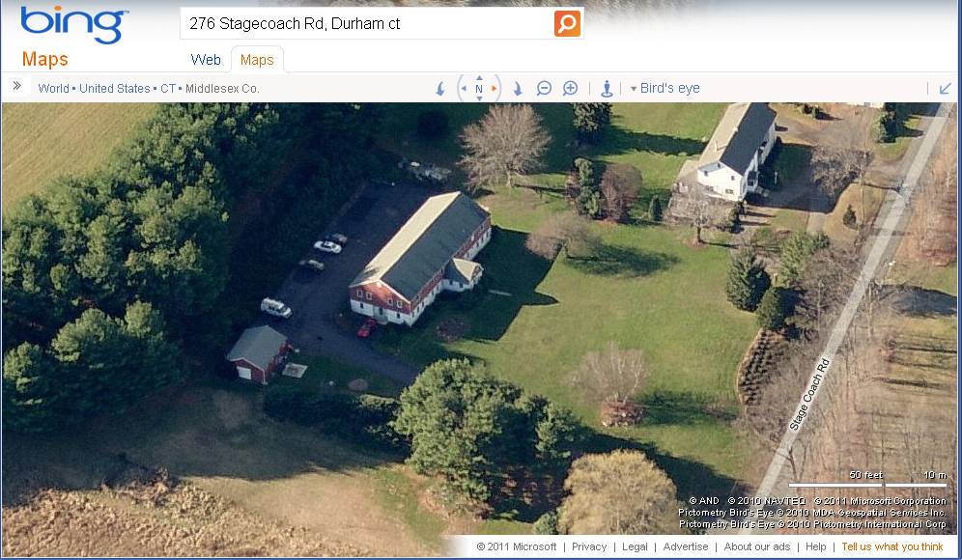This screenshot has width=962, height=560.
Task: Activate the Streetside person icon
Action: click(x=607, y=89)
